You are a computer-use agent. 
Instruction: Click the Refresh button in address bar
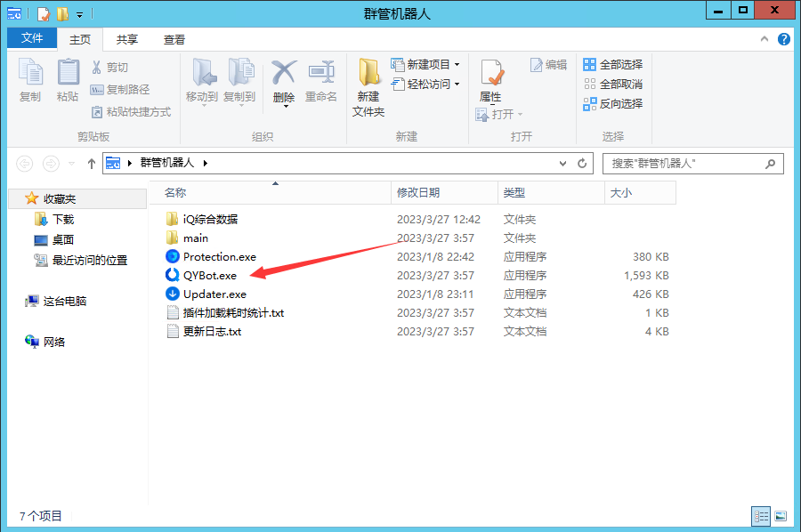(582, 164)
